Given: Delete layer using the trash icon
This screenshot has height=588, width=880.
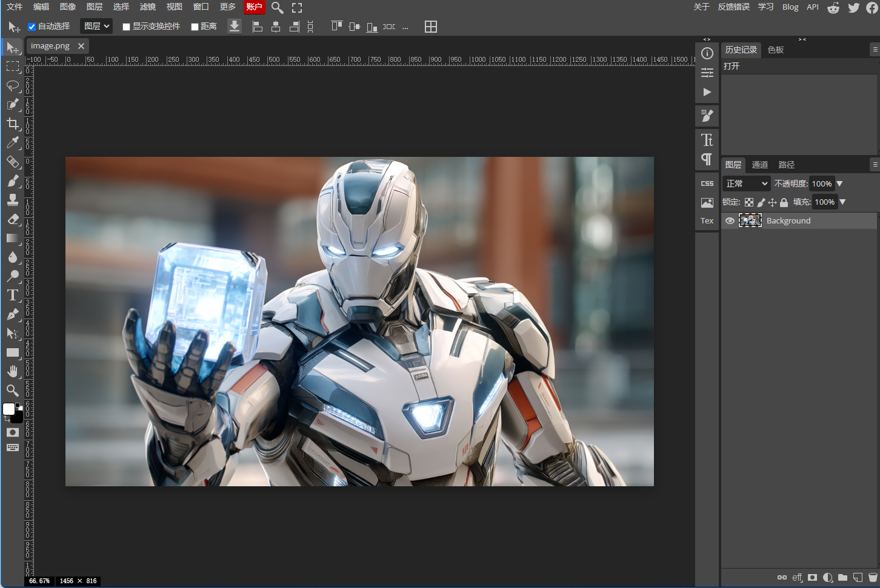Looking at the screenshot, I should click(873, 577).
